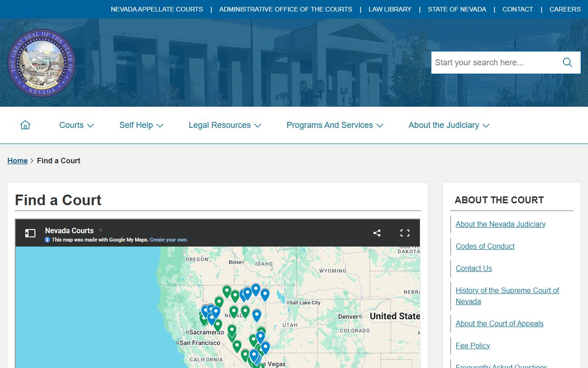Open Administrative Office of the Courts link
The width and height of the screenshot is (588, 368).
[286, 9]
